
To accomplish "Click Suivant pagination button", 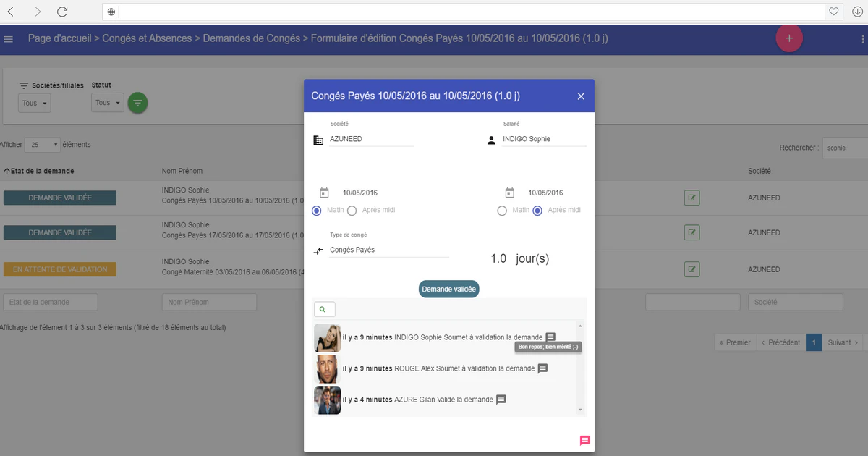I will point(843,342).
